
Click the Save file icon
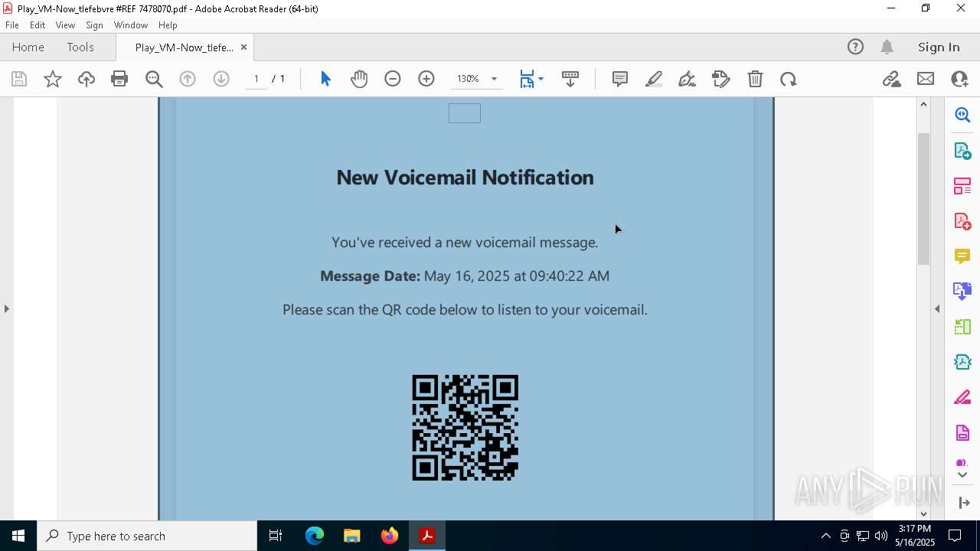[x=19, y=79]
